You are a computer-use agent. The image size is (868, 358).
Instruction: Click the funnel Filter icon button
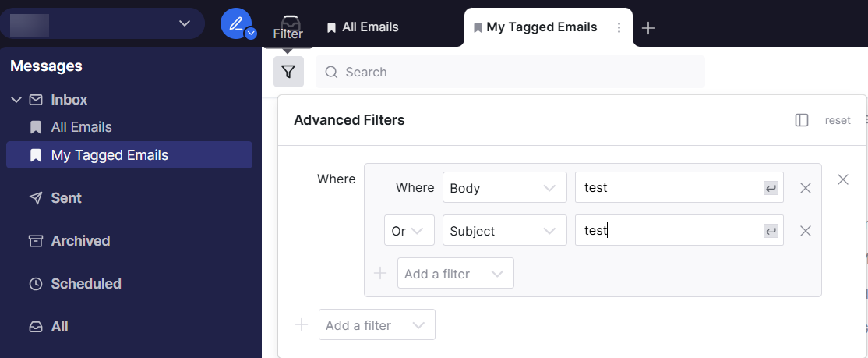[x=288, y=72]
